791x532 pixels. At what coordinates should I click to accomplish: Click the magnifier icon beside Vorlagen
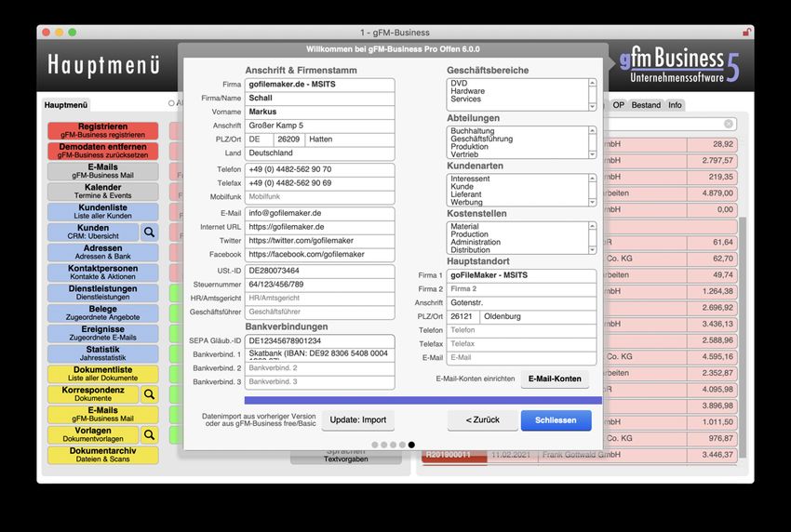click(x=149, y=434)
